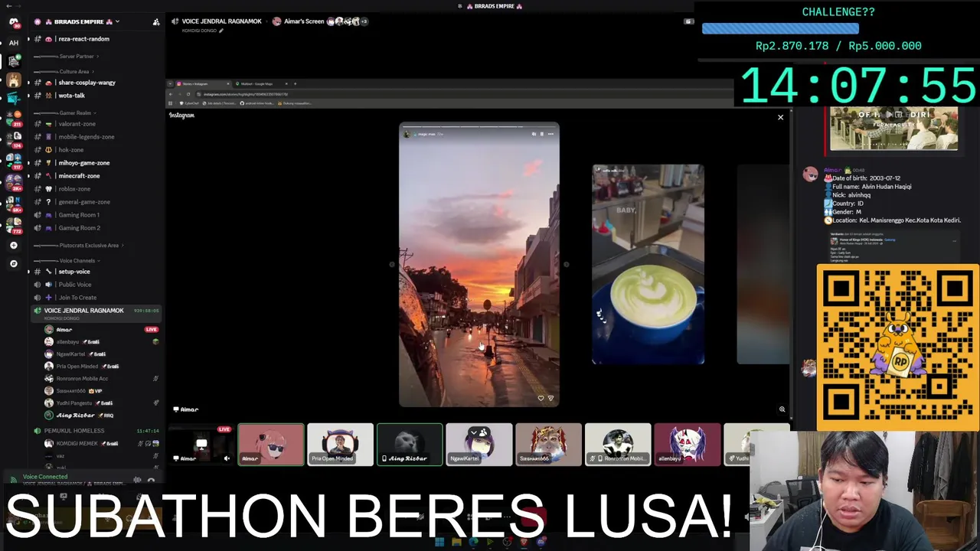The image size is (980, 551).
Task: Close the Instagram story viewer
Action: pyautogui.click(x=780, y=118)
